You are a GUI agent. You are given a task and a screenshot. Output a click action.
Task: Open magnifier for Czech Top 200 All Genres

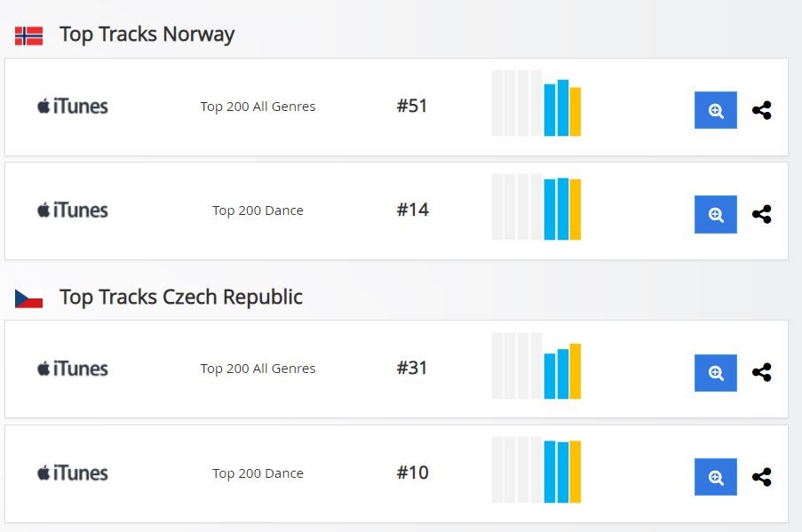tap(715, 373)
